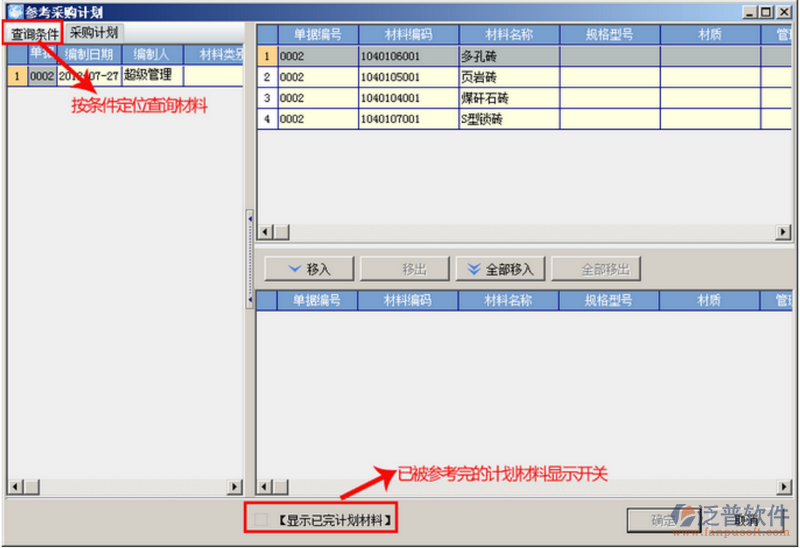The image size is (800, 548).
Task: Click 超级管理 cell in left plan list
Action: (x=152, y=76)
